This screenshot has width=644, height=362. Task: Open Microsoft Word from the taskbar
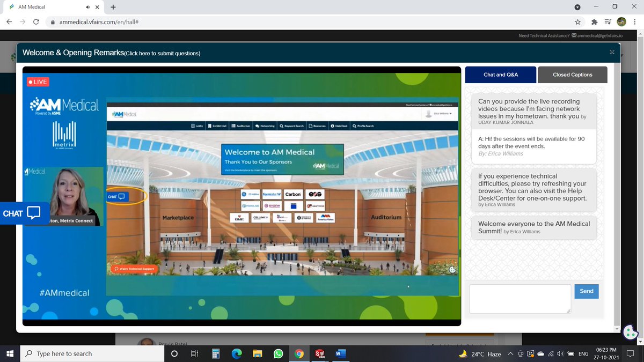point(340,353)
